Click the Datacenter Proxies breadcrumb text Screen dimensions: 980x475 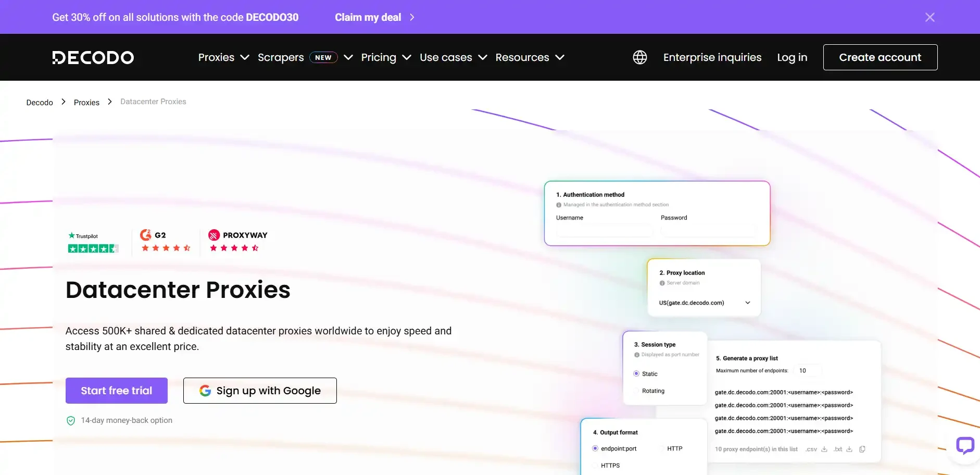(x=153, y=102)
